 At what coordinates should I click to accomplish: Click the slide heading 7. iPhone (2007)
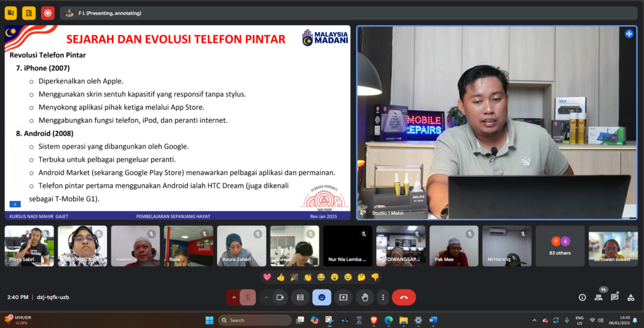tap(43, 68)
